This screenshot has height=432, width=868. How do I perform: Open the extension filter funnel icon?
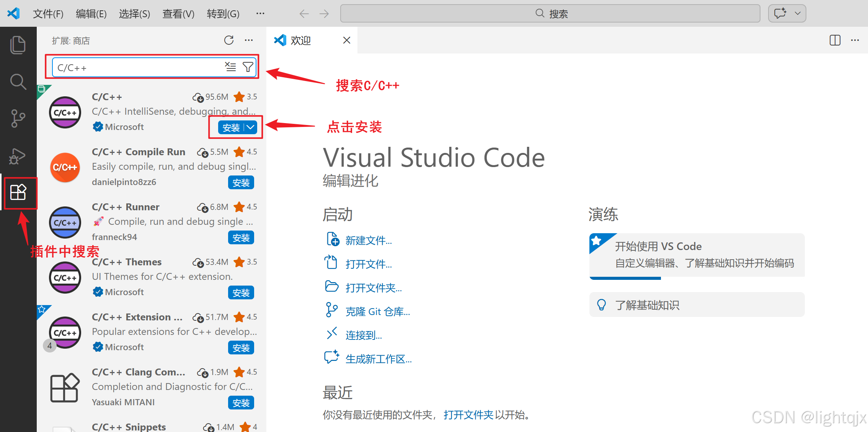(248, 67)
